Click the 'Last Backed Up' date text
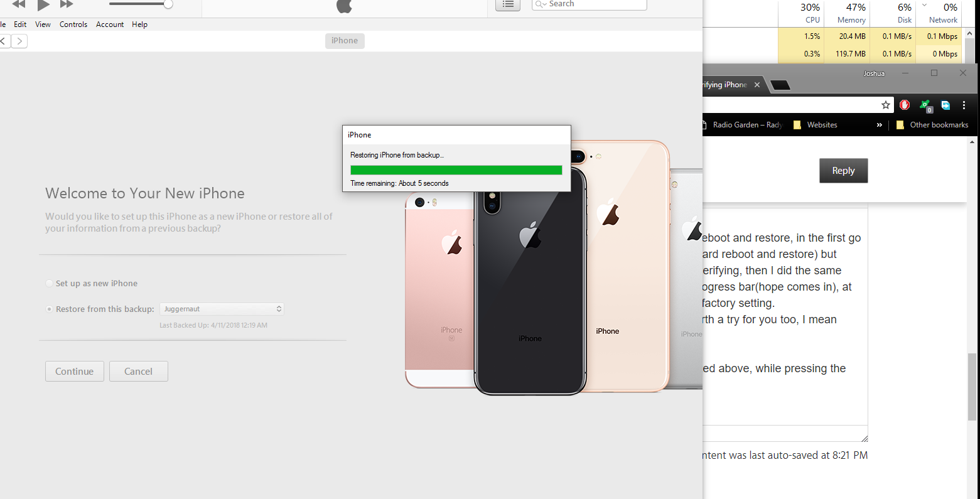 tap(213, 325)
